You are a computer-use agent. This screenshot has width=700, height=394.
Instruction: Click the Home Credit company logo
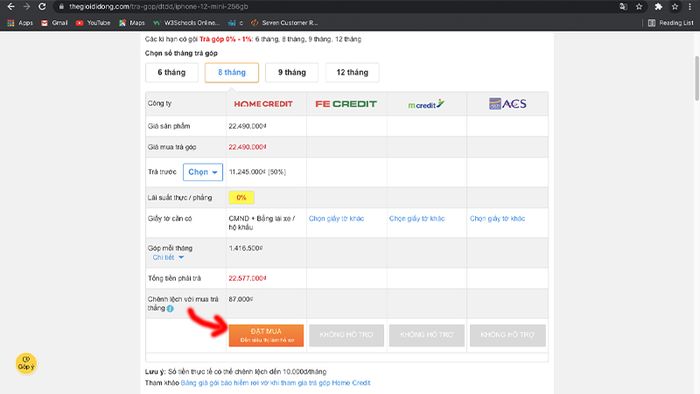pyautogui.click(x=263, y=104)
